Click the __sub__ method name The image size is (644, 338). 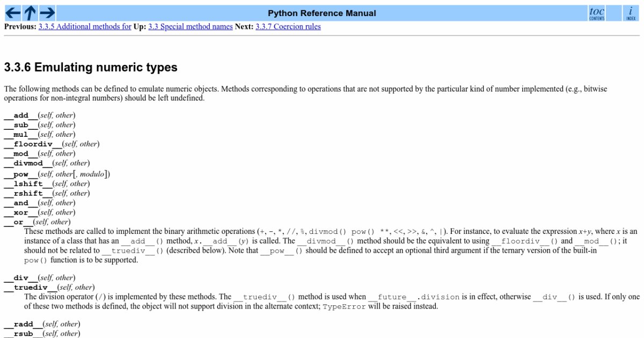point(21,125)
